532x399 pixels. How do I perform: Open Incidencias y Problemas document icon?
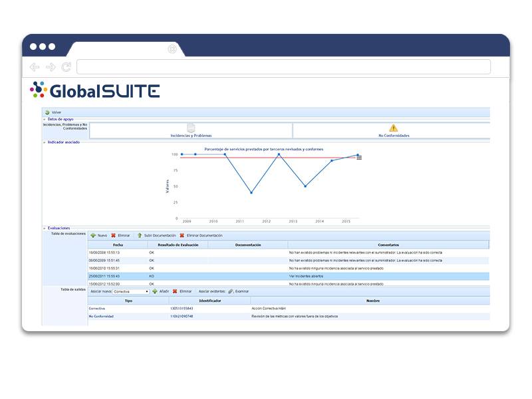pos(190,126)
